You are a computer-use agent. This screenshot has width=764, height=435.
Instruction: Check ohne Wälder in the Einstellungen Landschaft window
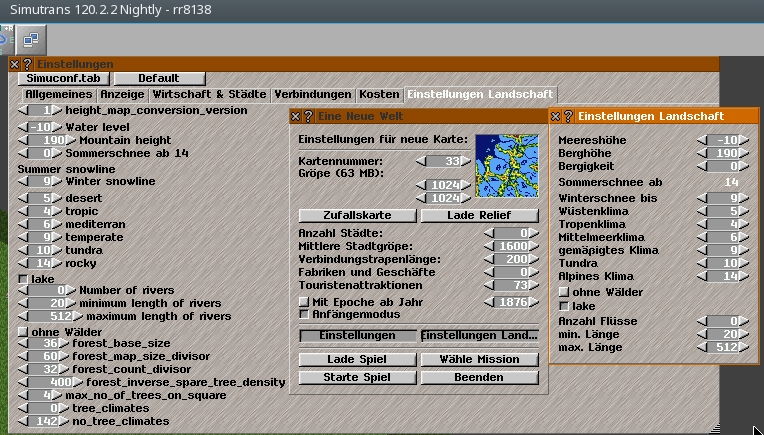coord(563,291)
